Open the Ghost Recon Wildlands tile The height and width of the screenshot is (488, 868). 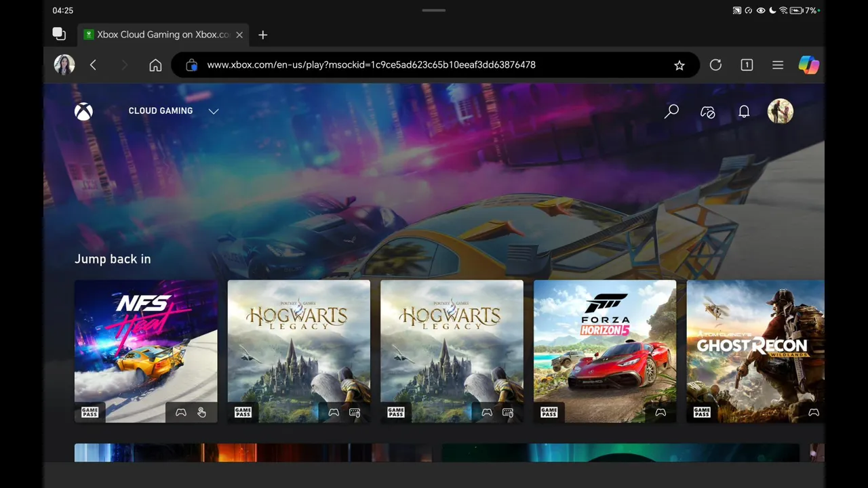tap(755, 351)
